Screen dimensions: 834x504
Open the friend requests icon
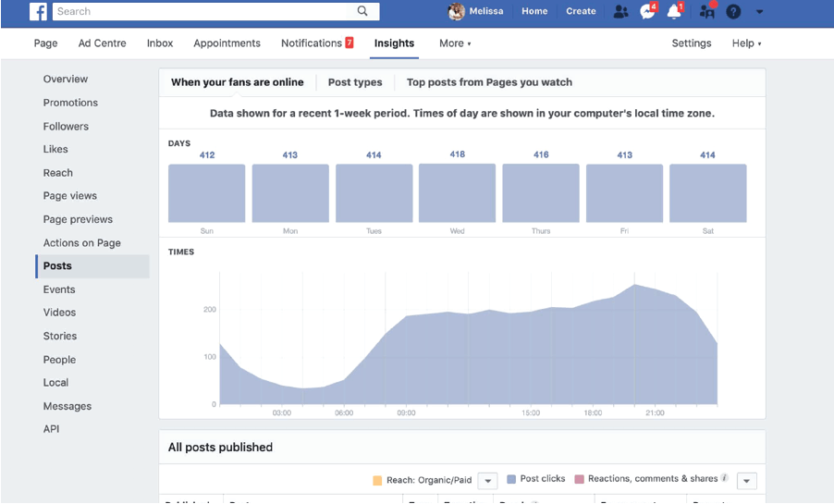coord(620,12)
